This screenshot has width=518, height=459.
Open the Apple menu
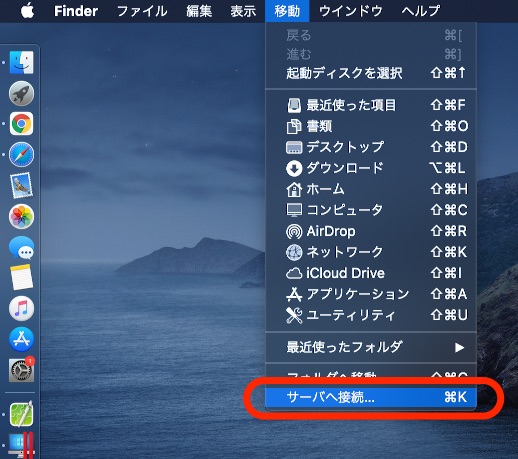pos(27,11)
